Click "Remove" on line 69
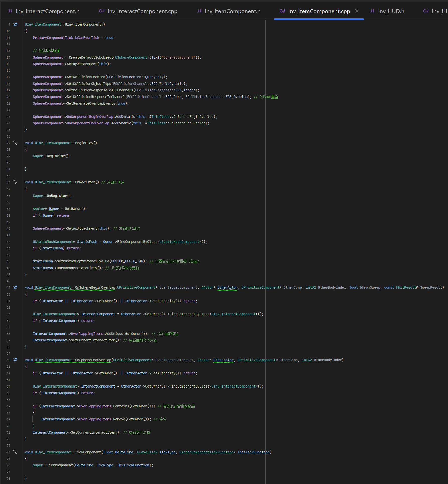Viewport: 448px width, 484px height. point(119,419)
